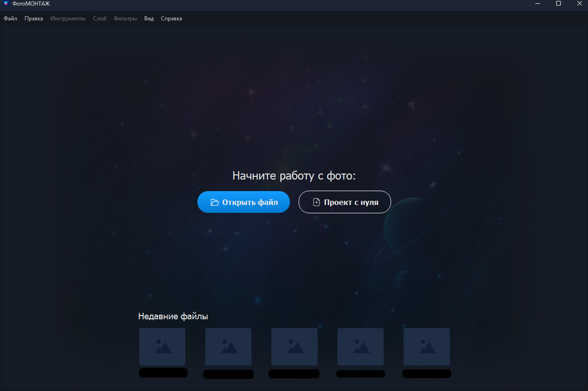This screenshot has height=391, width=588.
Task: Open the Фильтры menu
Action: (125, 19)
